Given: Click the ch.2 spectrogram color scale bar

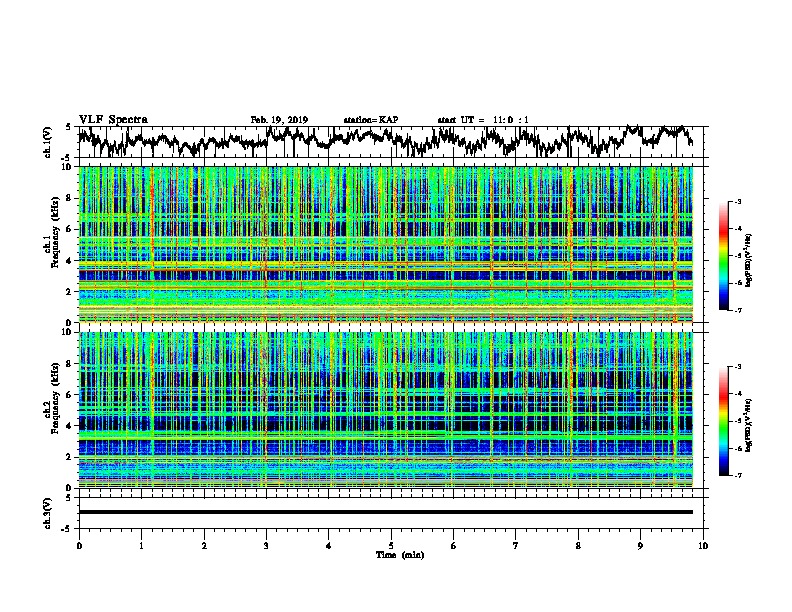Looking at the screenshot, I should pyautogui.click(x=723, y=421).
